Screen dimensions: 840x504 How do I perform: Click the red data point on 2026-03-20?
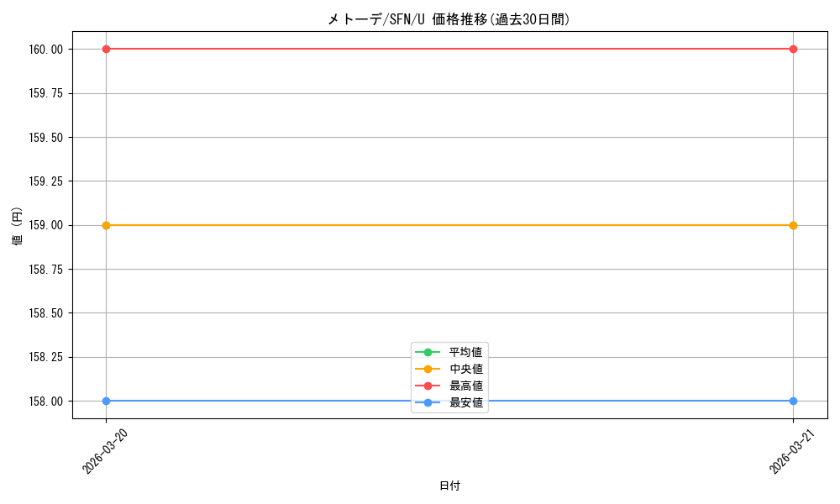pos(106,49)
